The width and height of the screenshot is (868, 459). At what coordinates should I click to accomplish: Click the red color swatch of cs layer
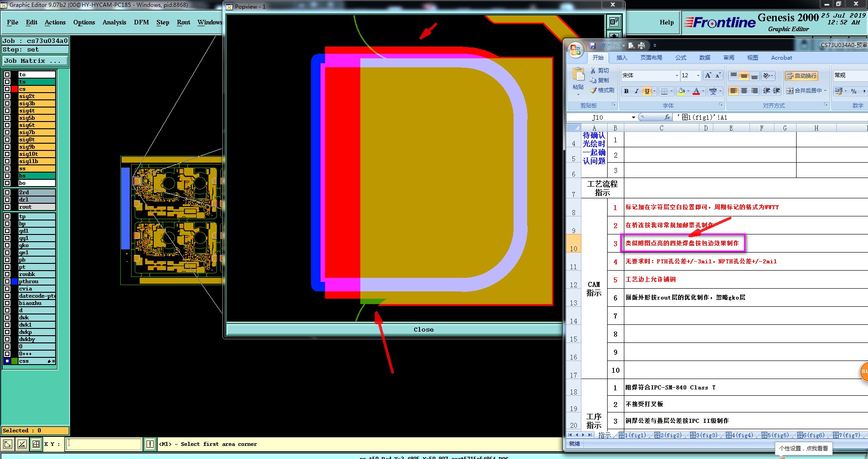pos(14,89)
